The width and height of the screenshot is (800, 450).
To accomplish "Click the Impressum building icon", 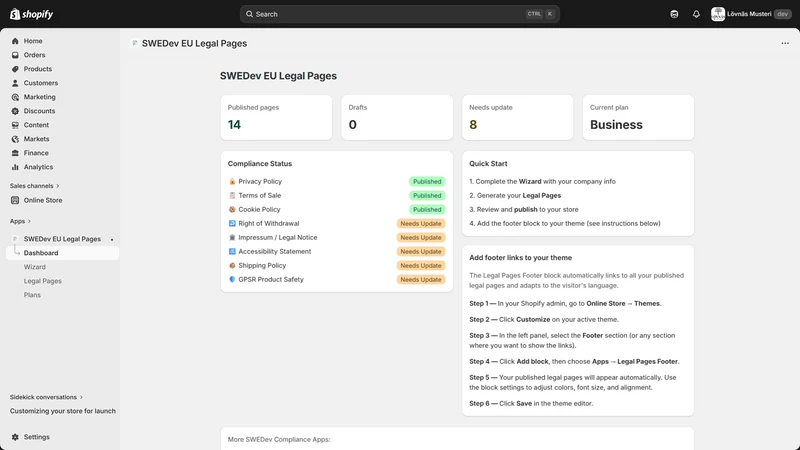I will 232,238.
